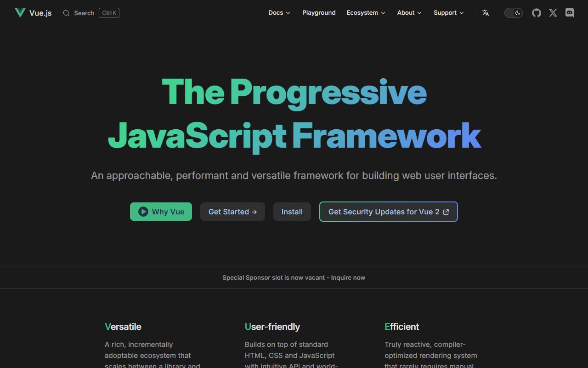Expand the Ecosystem dropdown menu
This screenshot has width=588, height=368.
click(366, 13)
